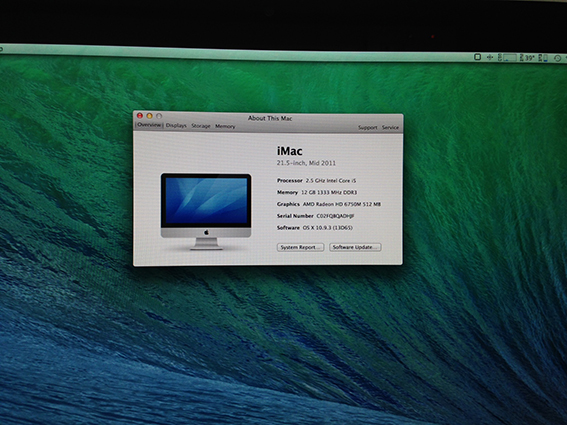The height and width of the screenshot is (425, 567).
Task: Click the serial number C02FQBQADHJF
Action: click(335, 216)
